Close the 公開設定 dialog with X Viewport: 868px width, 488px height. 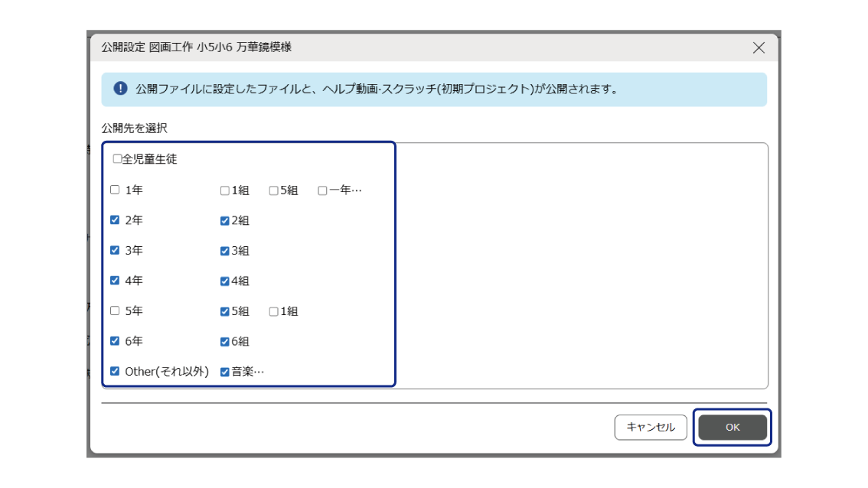[759, 48]
